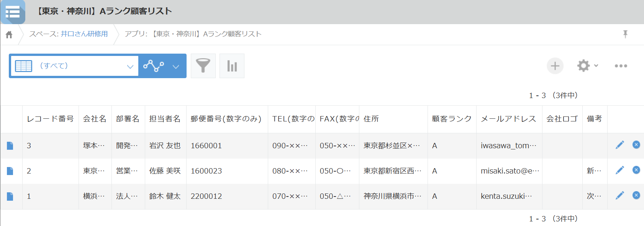Click department cell 営業…
This screenshot has height=226, width=644.
coord(128,171)
